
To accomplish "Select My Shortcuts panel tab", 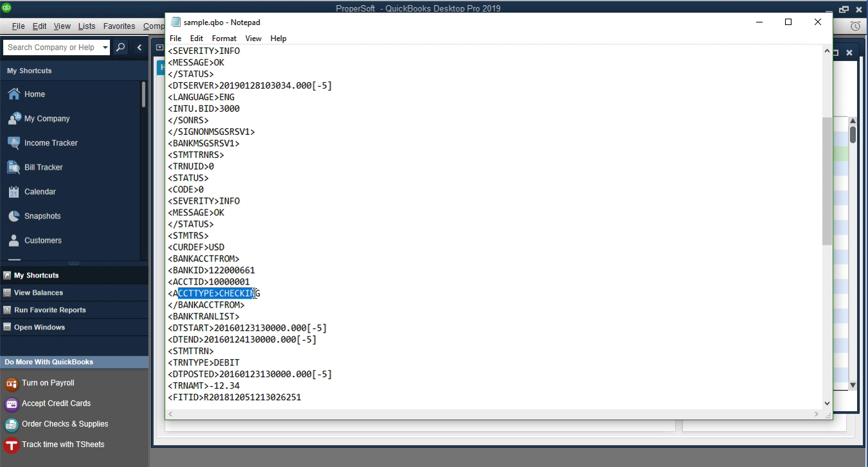I will (75, 275).
